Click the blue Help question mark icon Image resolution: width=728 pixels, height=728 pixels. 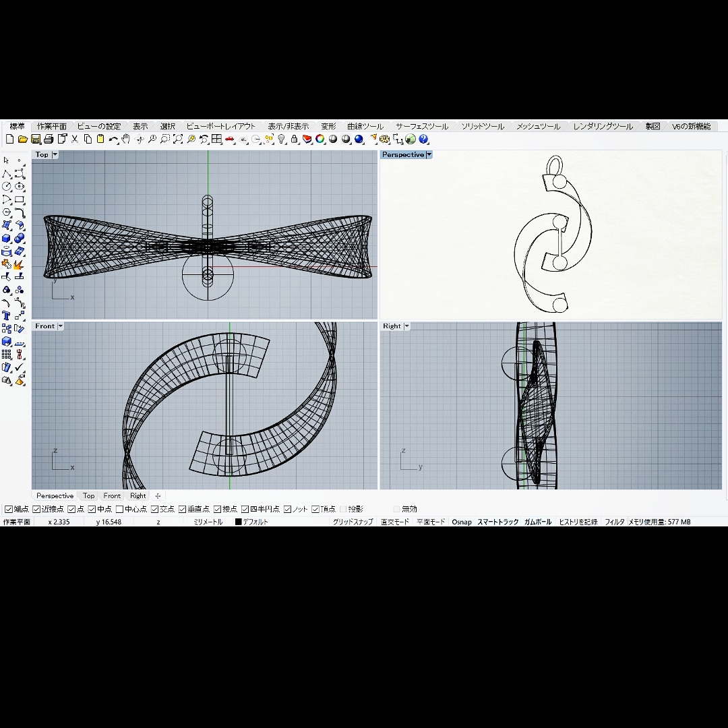423,140
